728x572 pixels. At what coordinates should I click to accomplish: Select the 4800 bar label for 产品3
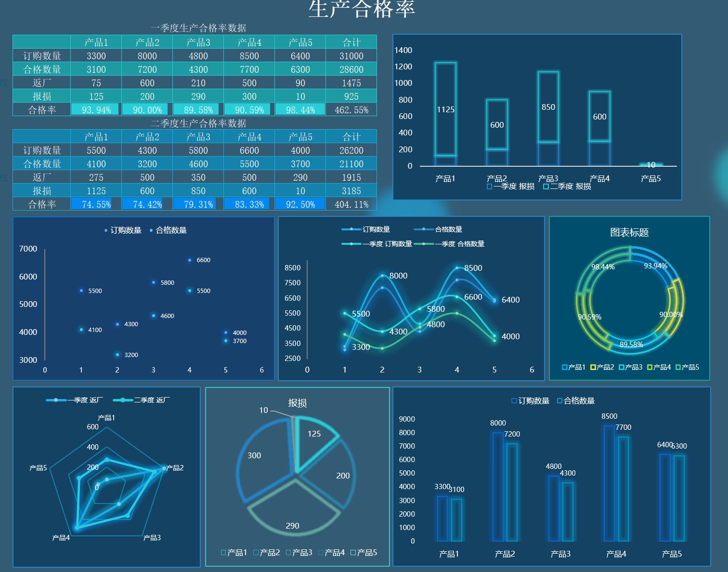click(x=554, y=466)
